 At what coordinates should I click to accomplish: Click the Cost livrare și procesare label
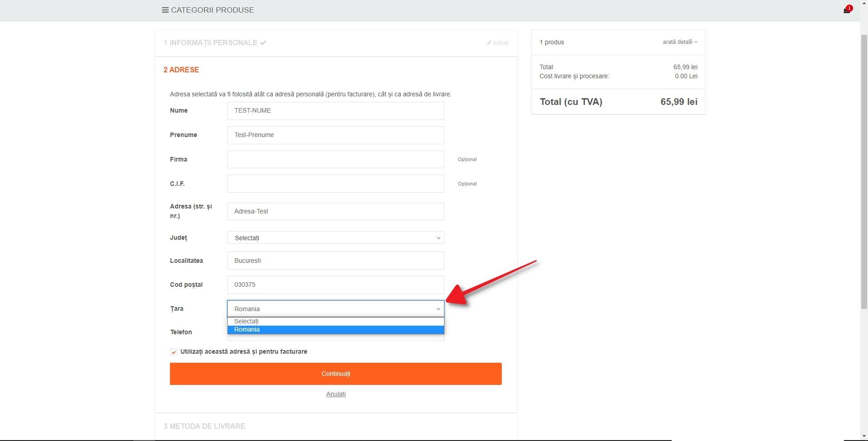[574, 76]
